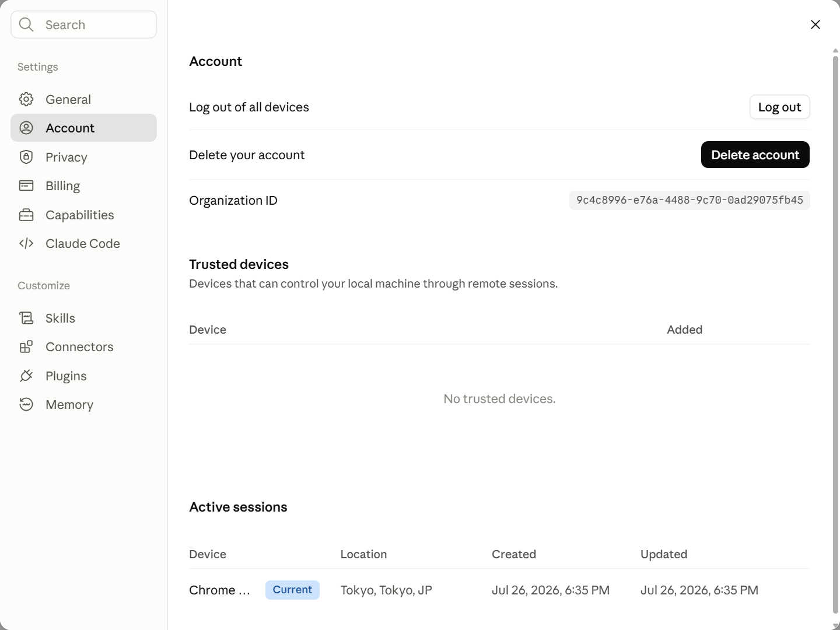The width and height of the screenshot is (840, 630).
Task: Click the scrollbar down arrow
Action: (835, 625)
